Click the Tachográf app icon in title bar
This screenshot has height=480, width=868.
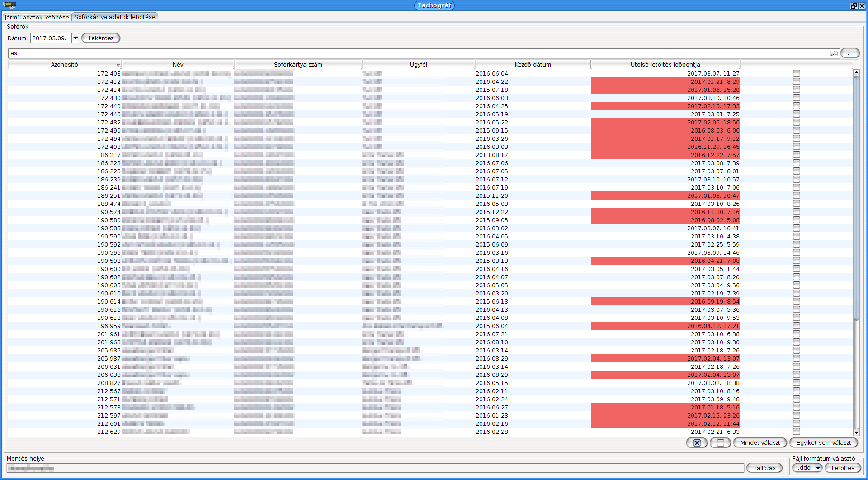[x=10, y=5]
